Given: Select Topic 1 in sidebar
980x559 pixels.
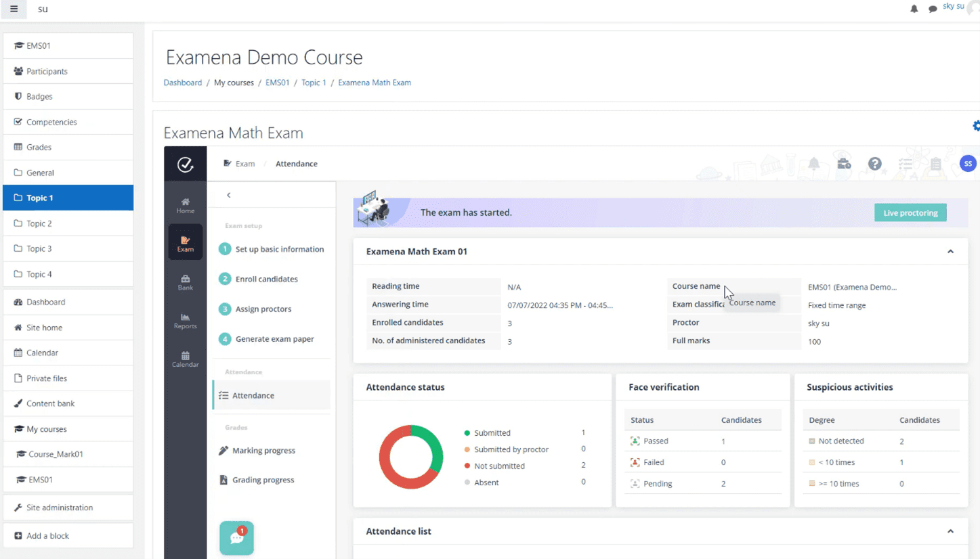Looking at the screenshot, I should 68,198.
